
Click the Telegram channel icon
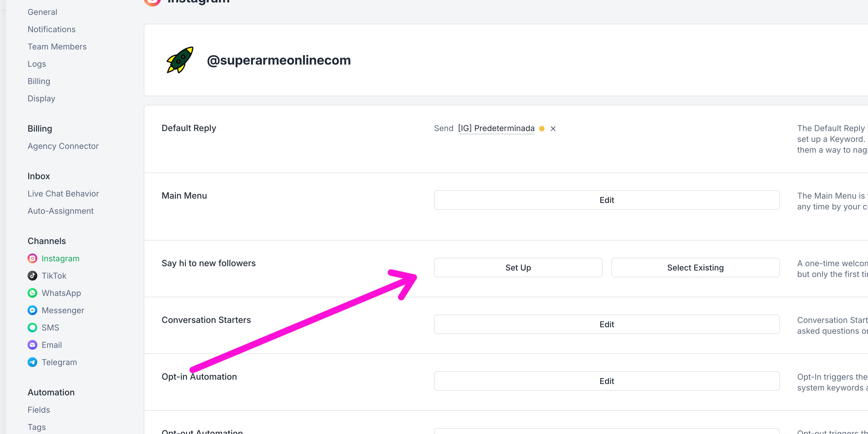click(32, 362)
